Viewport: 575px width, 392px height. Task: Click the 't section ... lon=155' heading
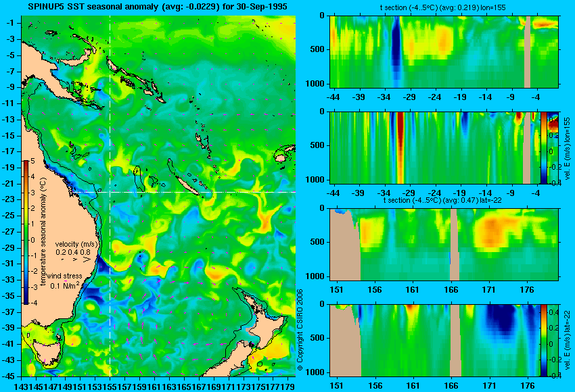click(x=442, y=7)
